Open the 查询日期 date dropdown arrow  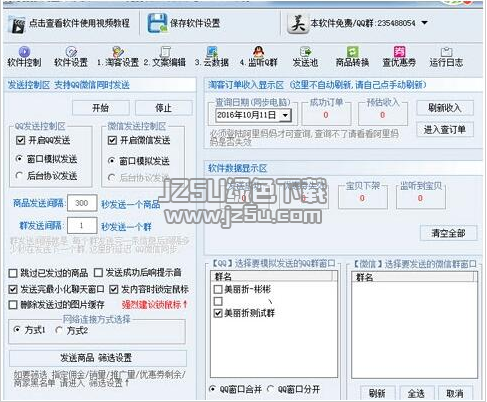coord(285,115)
